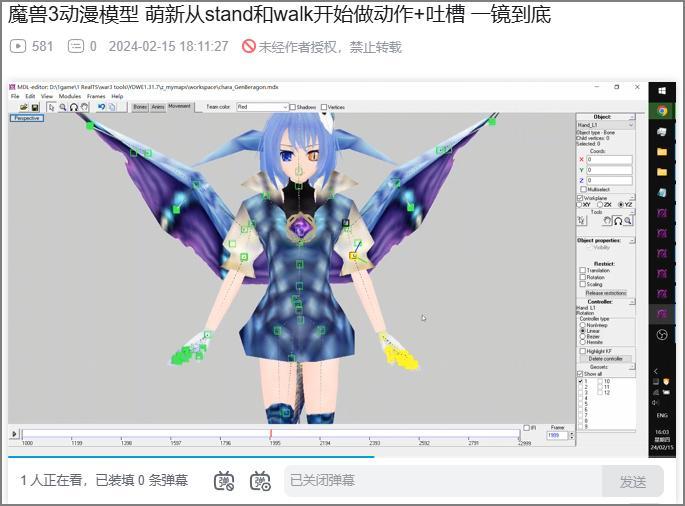Select the rotate view tool
This screenshot has width=685, height=506.
click(74, 107)
